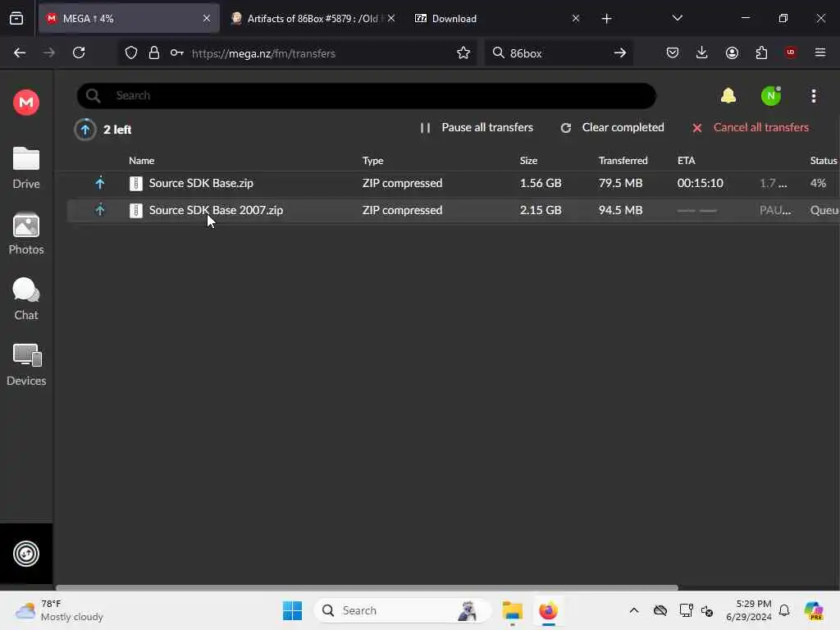Click the Firefox View icon in tab strip
This screenshot has width=840, height=630.
pos(16,18)
